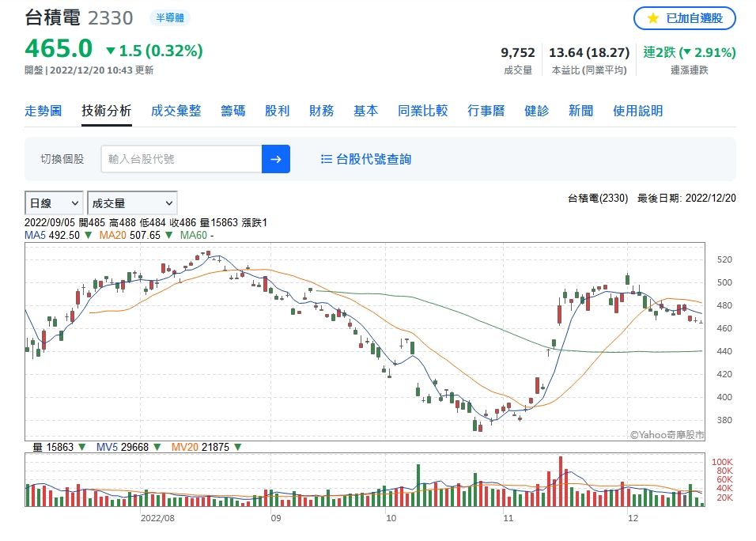
Task: Switch to the 財務 tab
Action: click(x=322, y=111)
